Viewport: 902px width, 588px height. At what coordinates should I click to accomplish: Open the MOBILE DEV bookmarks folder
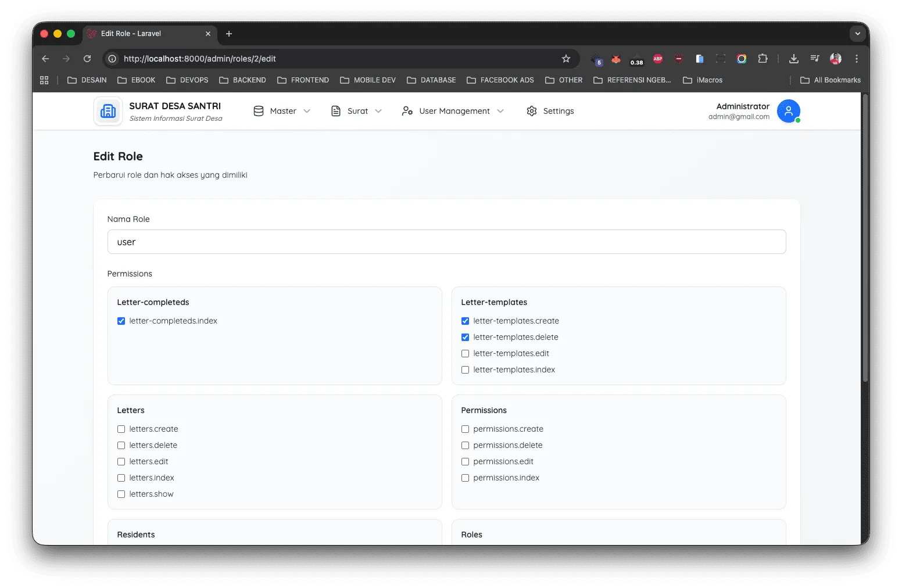(368, 80)
